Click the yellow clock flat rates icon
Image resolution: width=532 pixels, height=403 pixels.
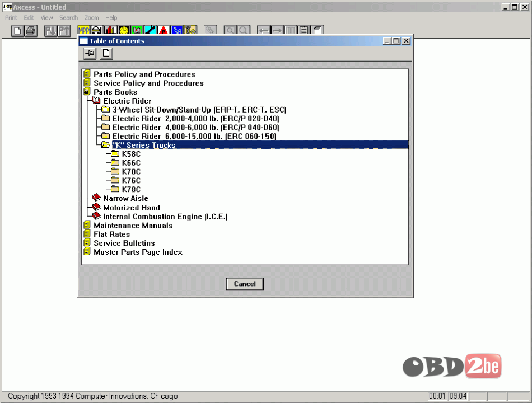click(124, 30)
